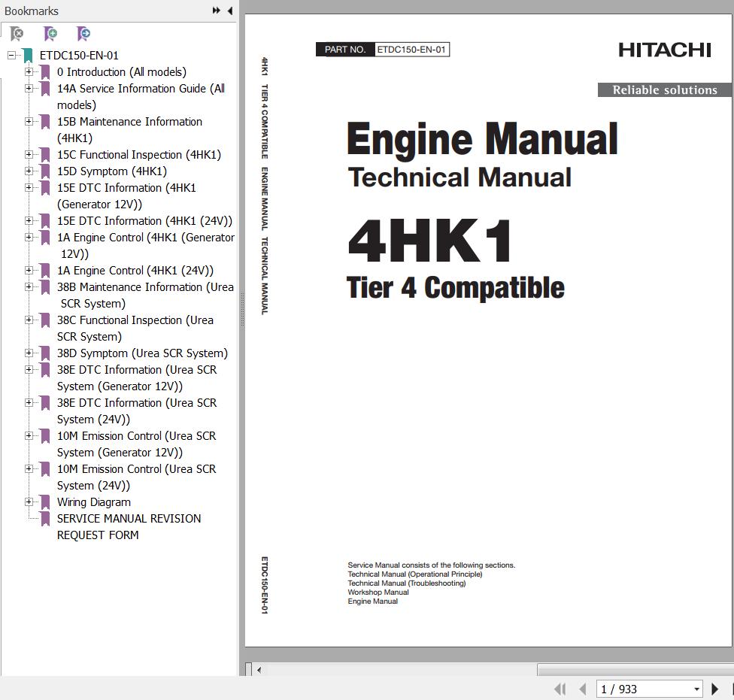Viewport: 734px width, 700px height.
Task: Click the part number ETDC150-EN-01 box
Action: pos(411,50)
